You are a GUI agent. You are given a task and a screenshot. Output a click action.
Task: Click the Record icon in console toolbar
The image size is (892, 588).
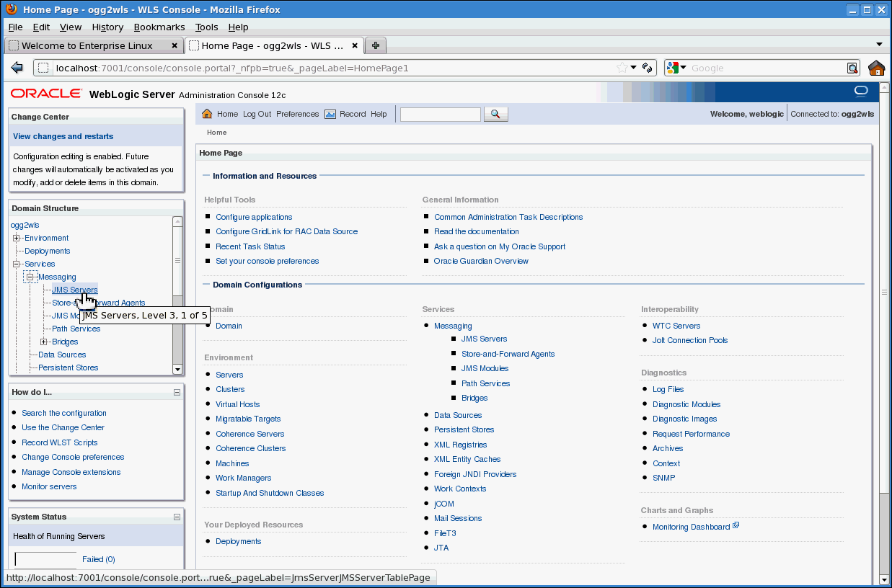pyautogui.click(x=330, y=114)
